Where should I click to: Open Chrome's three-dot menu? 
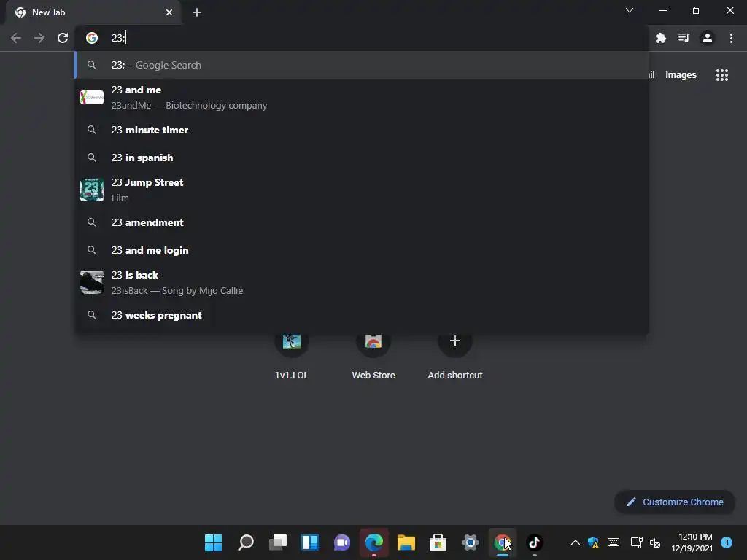coord(731,38)
